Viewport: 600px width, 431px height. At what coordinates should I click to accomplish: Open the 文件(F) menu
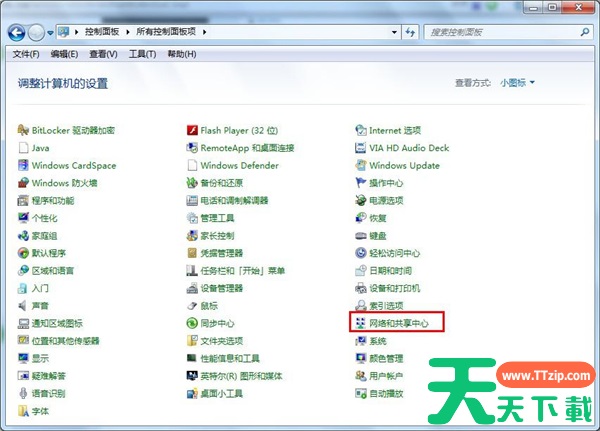(26, 54)
